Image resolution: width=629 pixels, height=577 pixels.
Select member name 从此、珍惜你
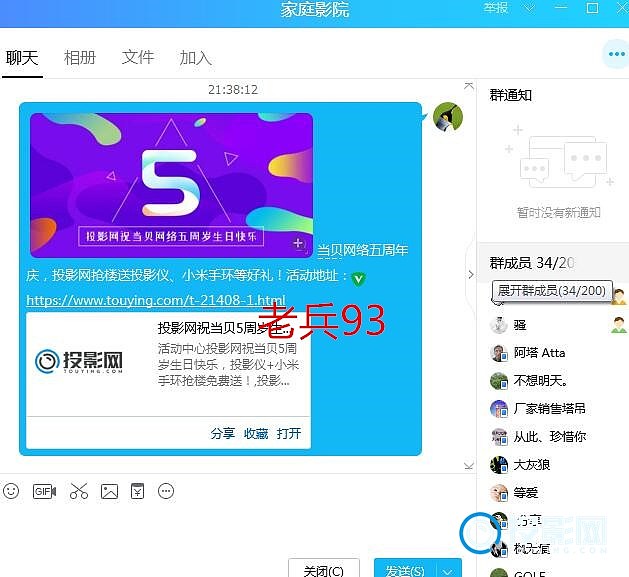point(550,437)
